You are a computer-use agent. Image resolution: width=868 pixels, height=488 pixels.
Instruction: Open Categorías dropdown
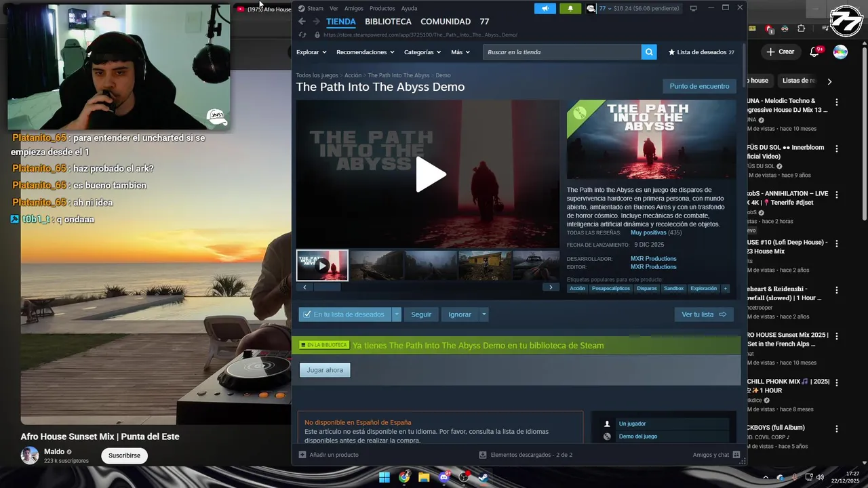coord(422,52)
